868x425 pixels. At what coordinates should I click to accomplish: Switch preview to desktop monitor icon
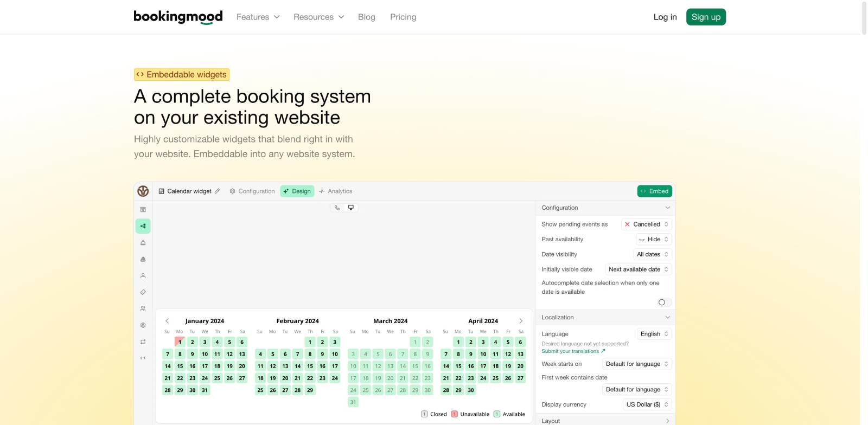(x=351, y=208)
